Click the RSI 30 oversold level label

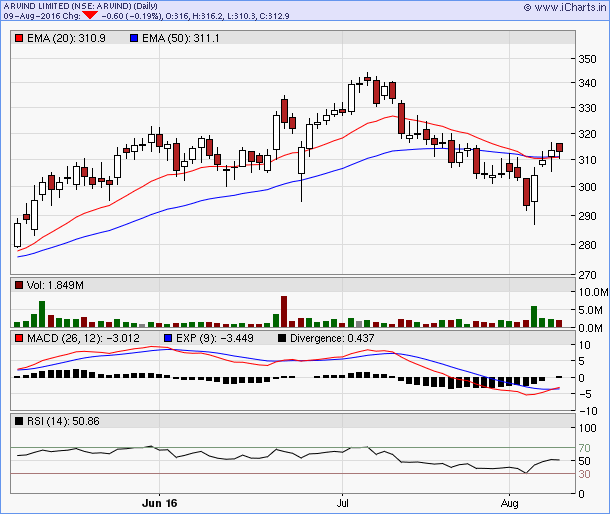(x=584, y=474)
